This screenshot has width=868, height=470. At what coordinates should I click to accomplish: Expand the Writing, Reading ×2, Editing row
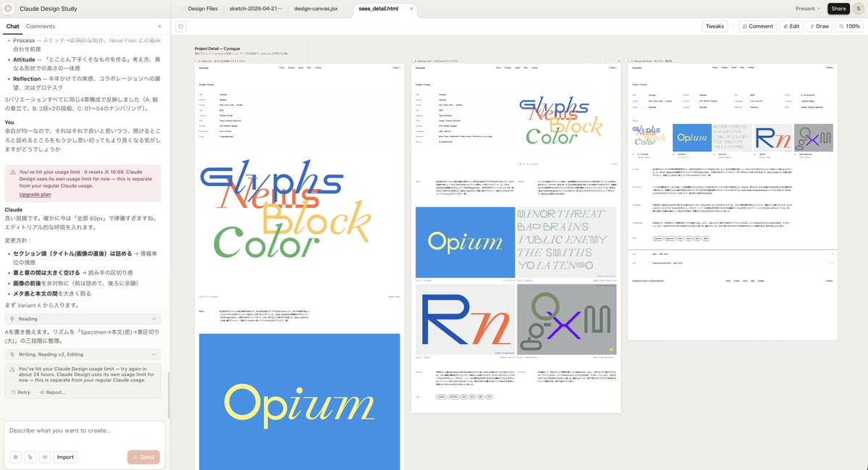tap(83, 354)
